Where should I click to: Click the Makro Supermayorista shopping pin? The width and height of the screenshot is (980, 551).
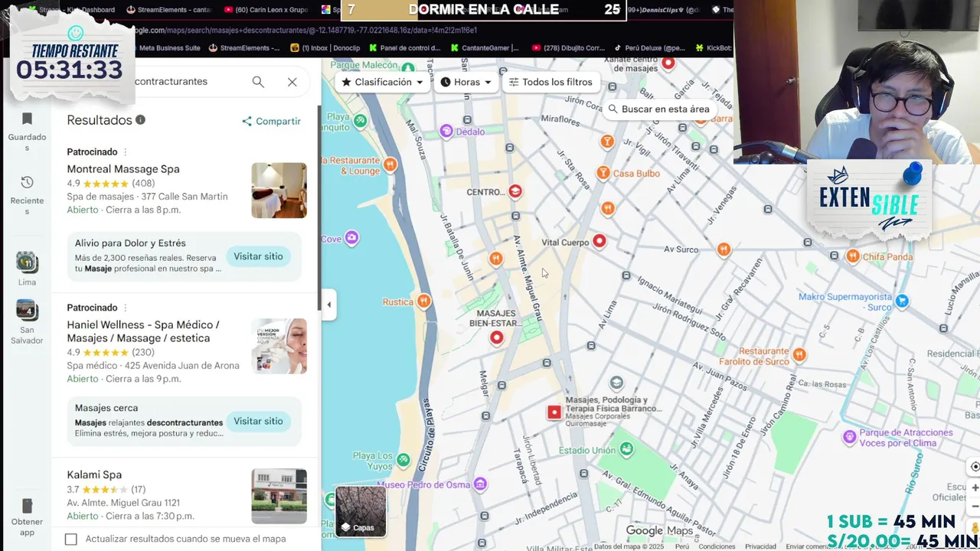902,301
